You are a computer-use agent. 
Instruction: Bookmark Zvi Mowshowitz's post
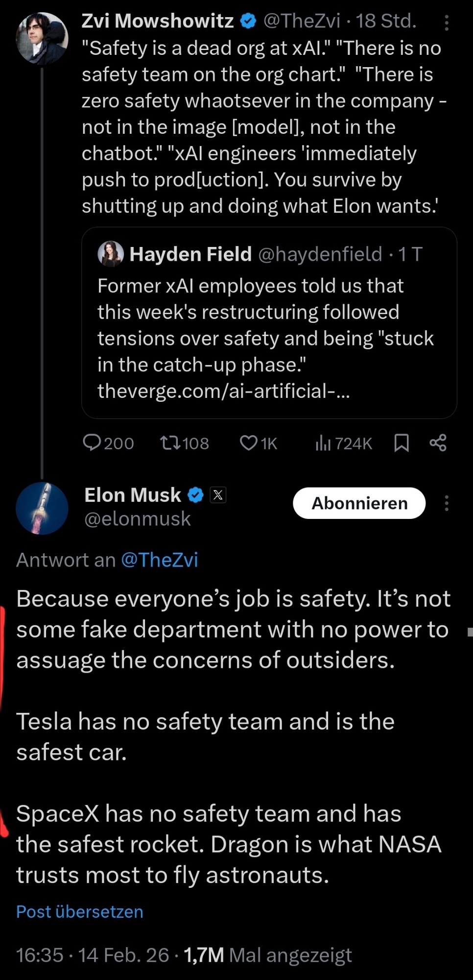coord(402,443)
